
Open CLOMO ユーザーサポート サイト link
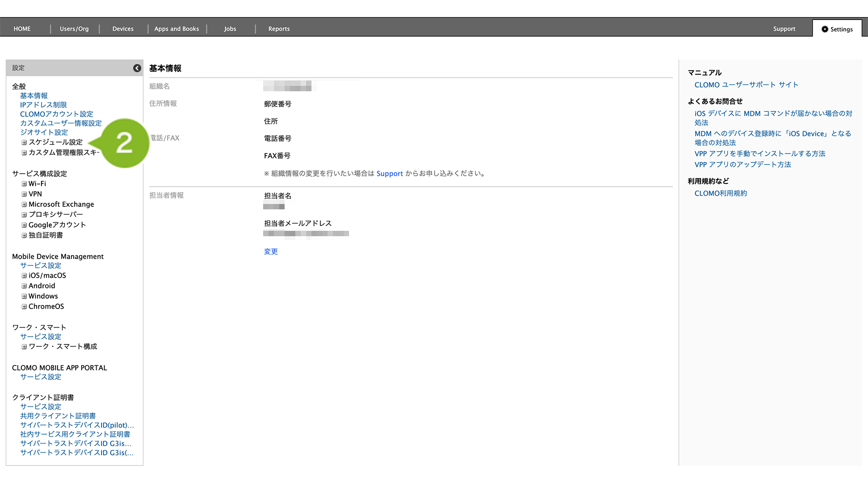[746, 85]
